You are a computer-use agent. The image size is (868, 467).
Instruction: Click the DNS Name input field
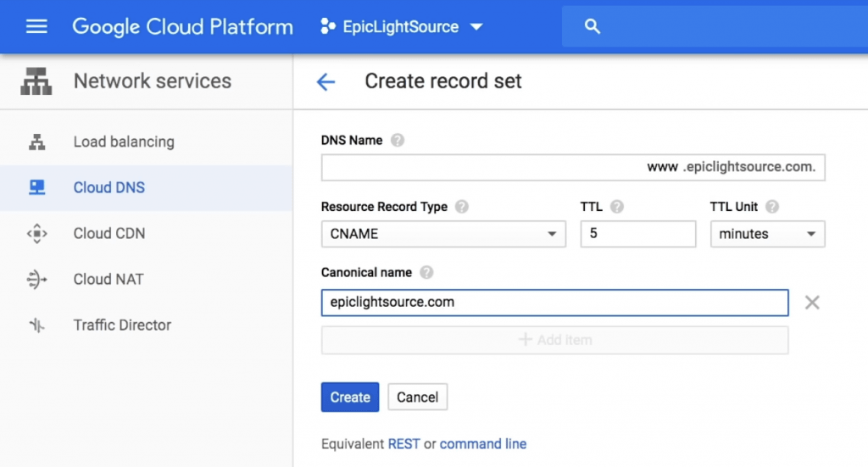click(573, 167)
